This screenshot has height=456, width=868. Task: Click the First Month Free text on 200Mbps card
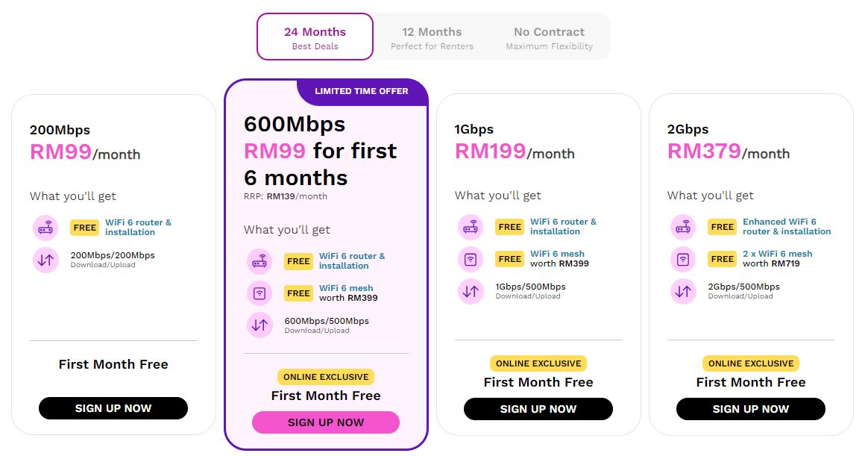(113, 364)
